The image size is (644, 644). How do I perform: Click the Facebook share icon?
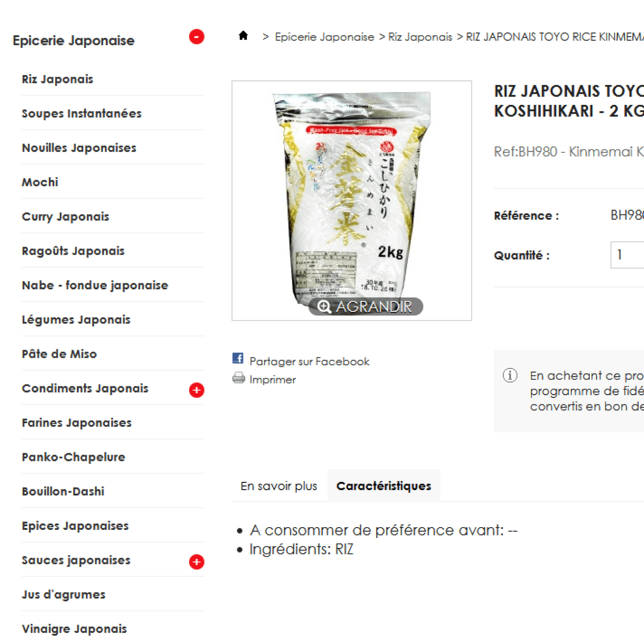pyautogui.click(x=238, y=358)
